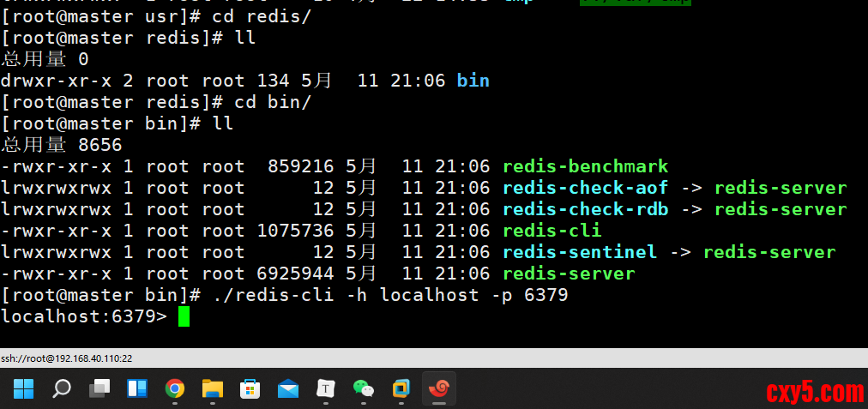Click the green terminal cursor at prompt
This screenshot has height=409, width=868.
(184, 317)
